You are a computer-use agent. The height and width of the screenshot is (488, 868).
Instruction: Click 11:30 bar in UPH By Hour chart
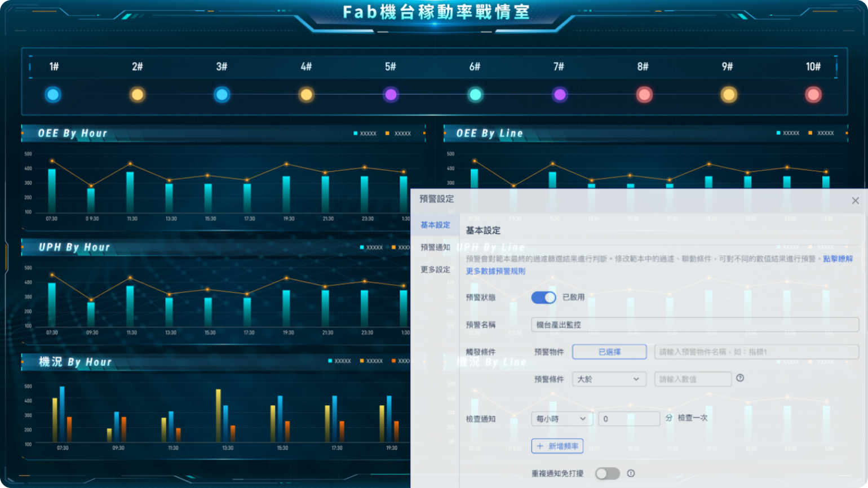130,307
